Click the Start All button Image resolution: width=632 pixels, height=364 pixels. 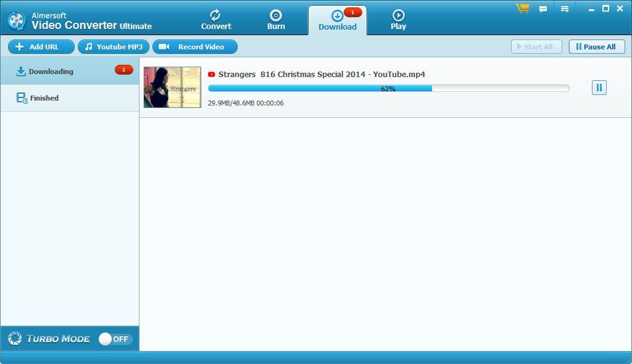click(x=536, y=46)
